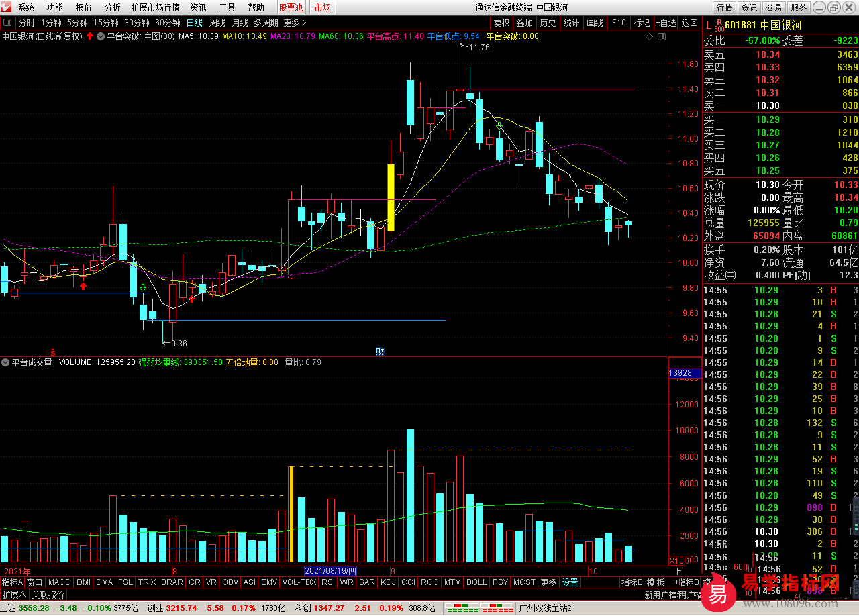Click the 设置 button in the indicator bar
859x616 pixels.
570,582
